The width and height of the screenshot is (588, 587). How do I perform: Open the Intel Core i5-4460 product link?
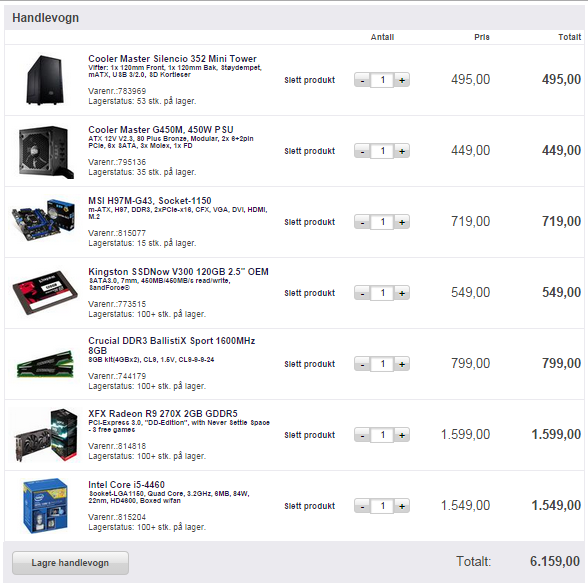point(126,484)
